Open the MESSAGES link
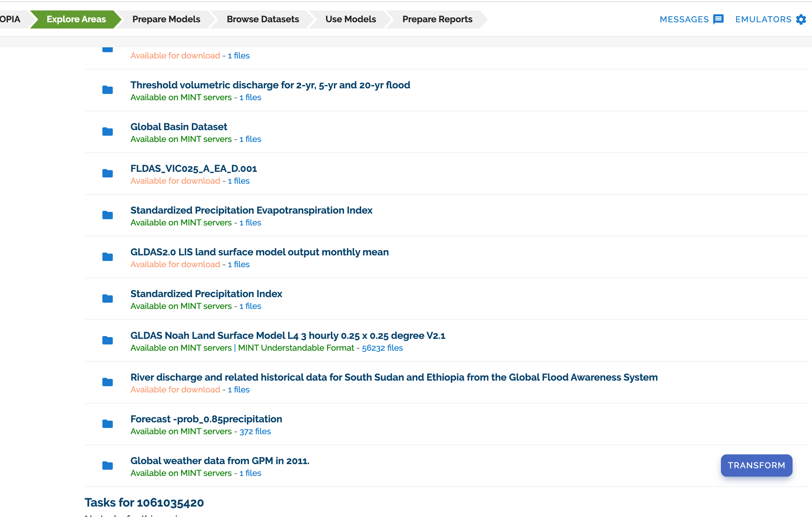The height and width of the screenshot is (517, 812). pos(684,19)
